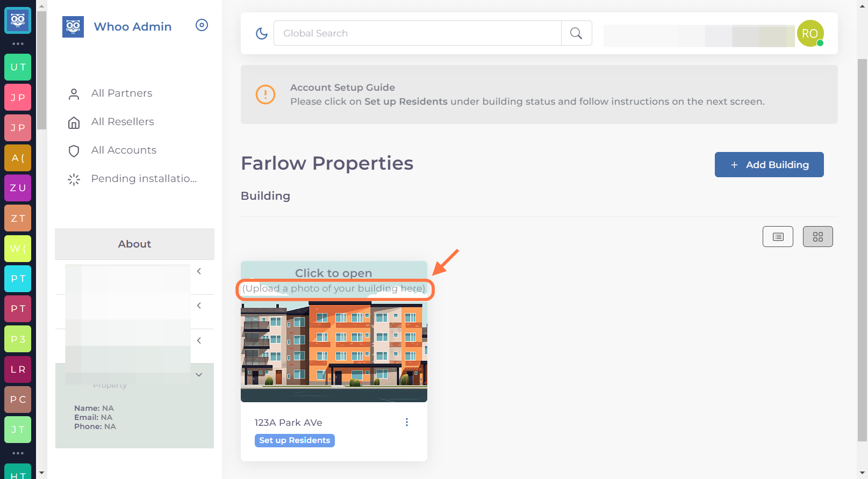The image size is (868, 479).
Task: Open the P3 workspace tile
Action: tap(18, 339)
